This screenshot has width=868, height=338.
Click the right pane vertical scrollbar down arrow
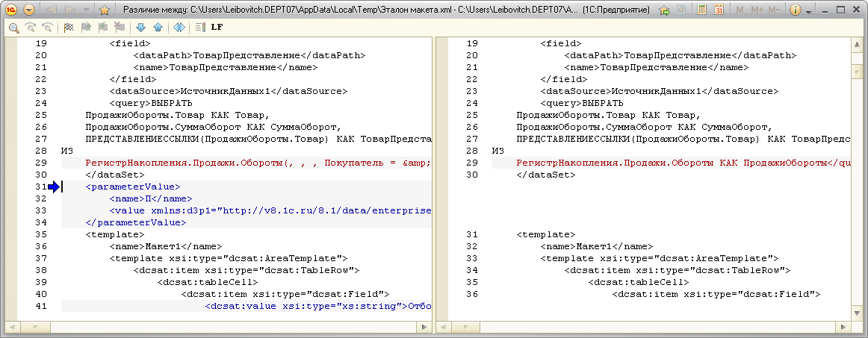point(857,316)
